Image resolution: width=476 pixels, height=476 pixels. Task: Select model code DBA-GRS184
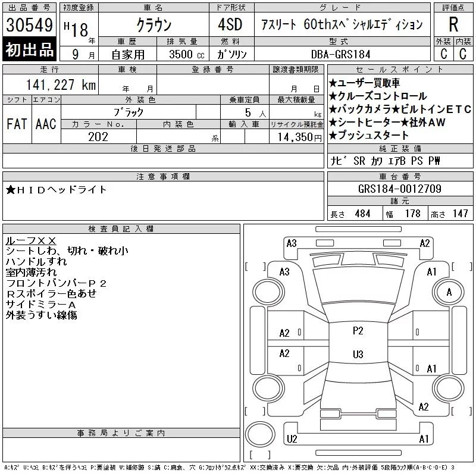[x=340, y=54]
